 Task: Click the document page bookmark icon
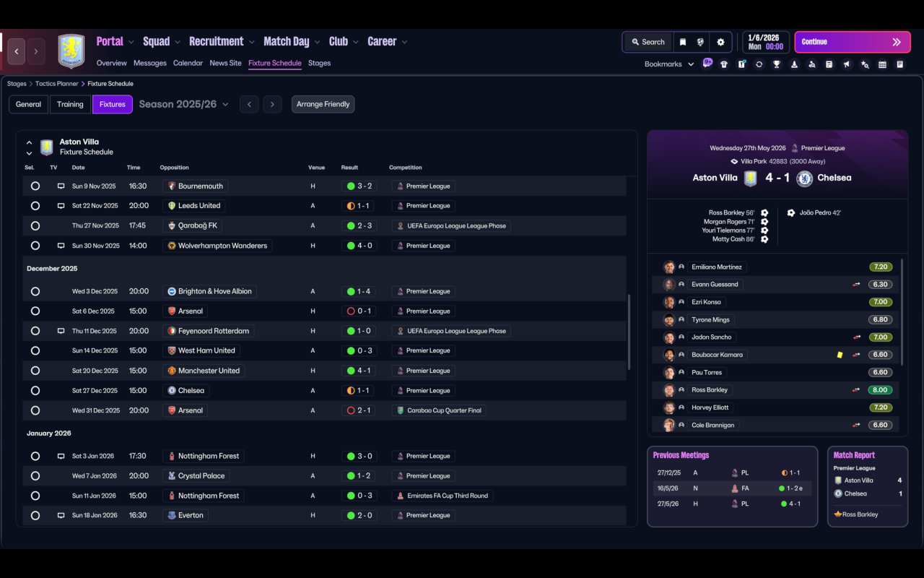tap(899, 64)
